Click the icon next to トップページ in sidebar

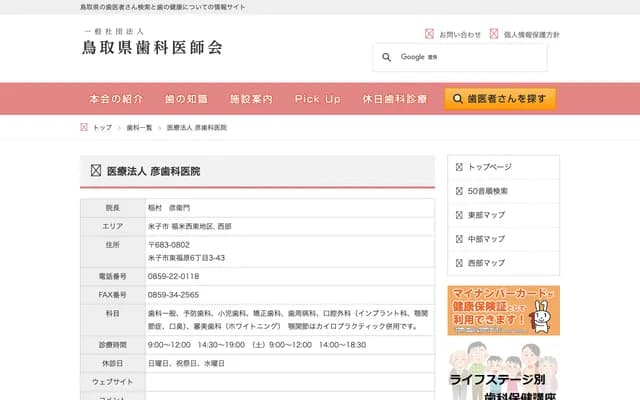coord(459,167)
